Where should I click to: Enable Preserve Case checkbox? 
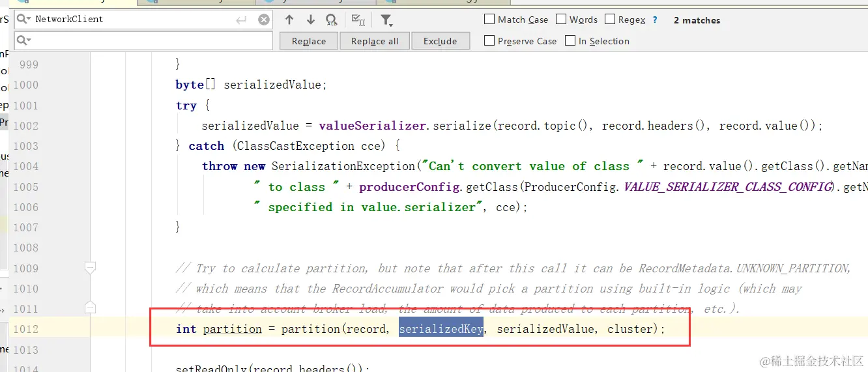coord(489,40)
